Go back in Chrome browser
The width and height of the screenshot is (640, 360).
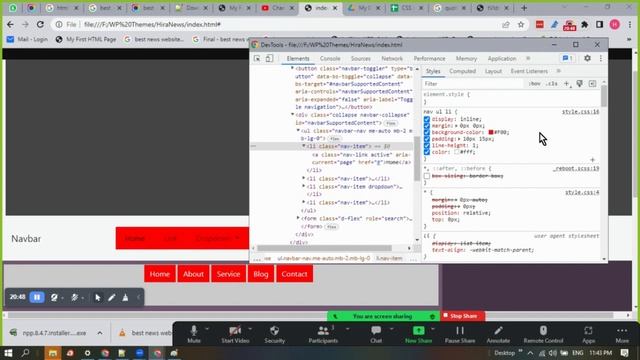(10, 24)
